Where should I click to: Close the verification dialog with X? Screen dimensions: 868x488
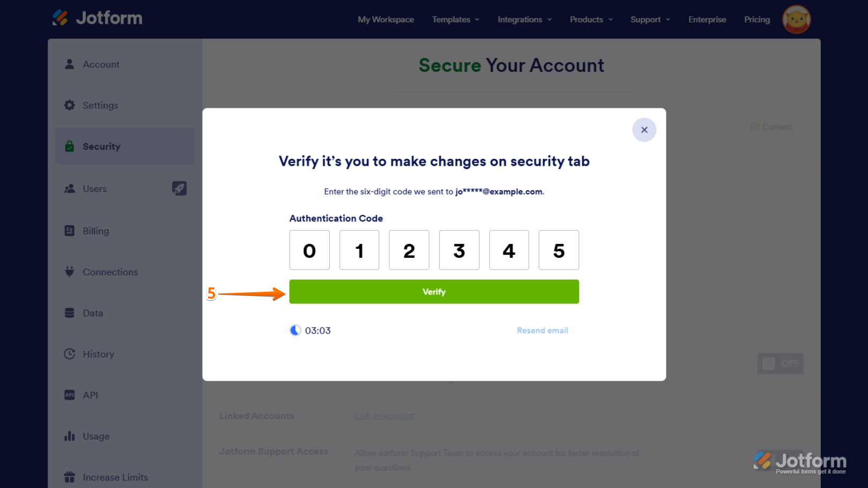(644, 130)
